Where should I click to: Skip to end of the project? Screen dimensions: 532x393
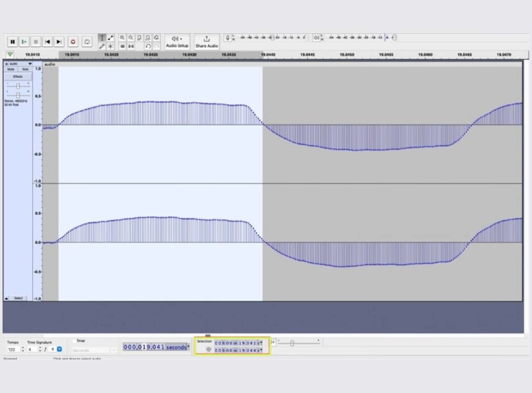[x=59, y=42]
